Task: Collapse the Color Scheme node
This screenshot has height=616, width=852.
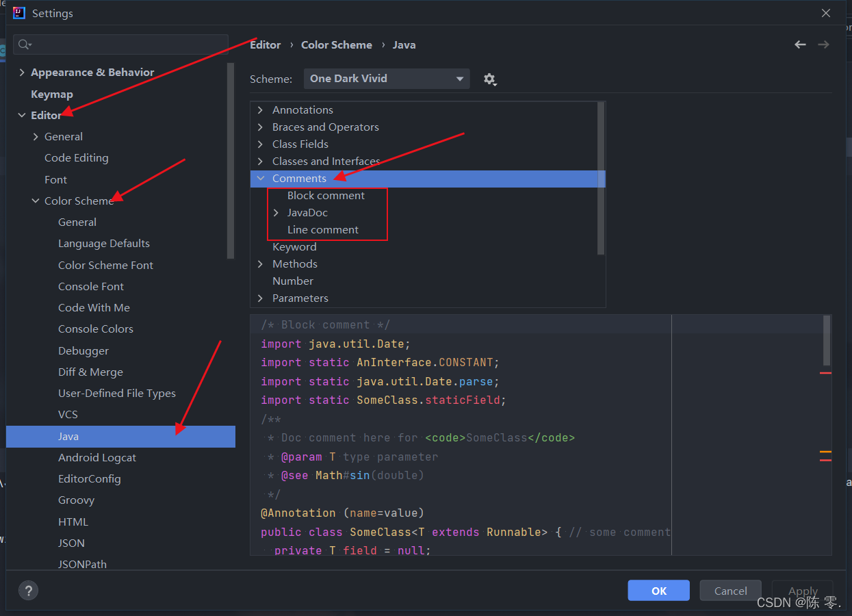Action: pyautogui.click(x=36, y=201)
